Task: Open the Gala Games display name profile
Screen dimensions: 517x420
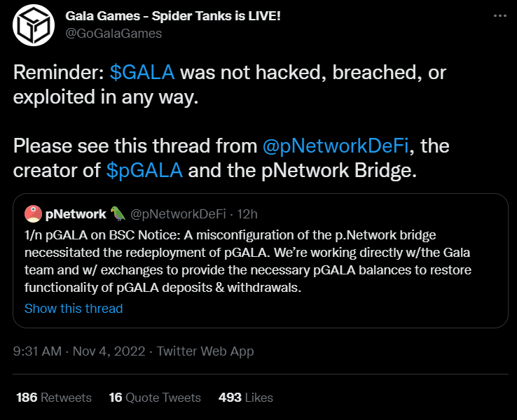Action: (173, 15)
